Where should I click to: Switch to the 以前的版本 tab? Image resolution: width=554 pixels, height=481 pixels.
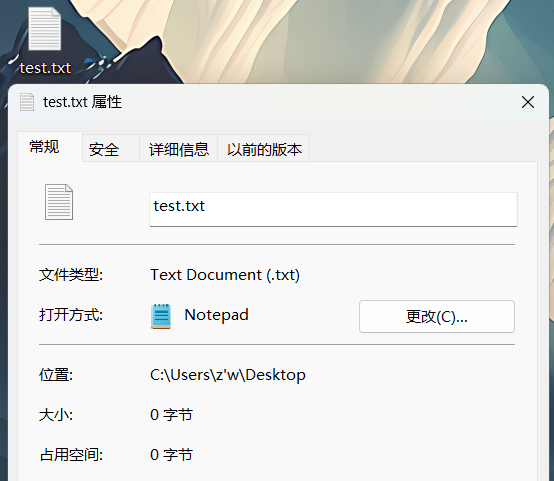pos(263,149)
